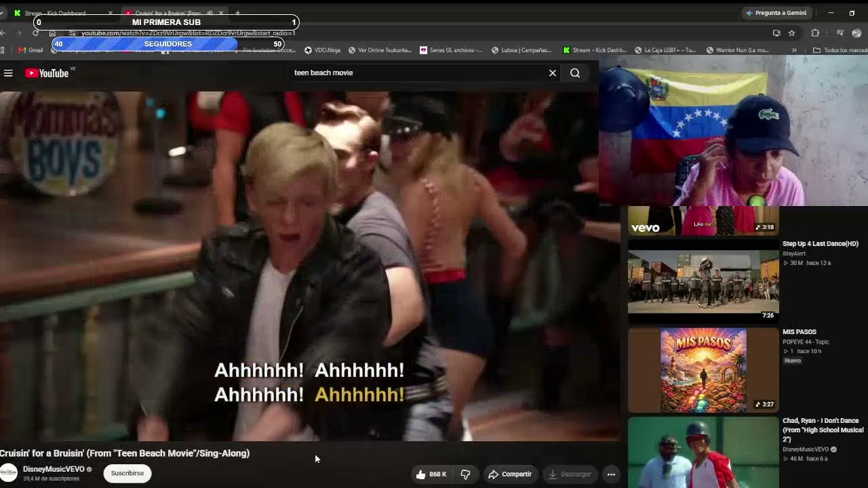Screen dimensions: 868x488
Task: Select the Step Up 4 Last Dance(HD) title
Action: 821,244
